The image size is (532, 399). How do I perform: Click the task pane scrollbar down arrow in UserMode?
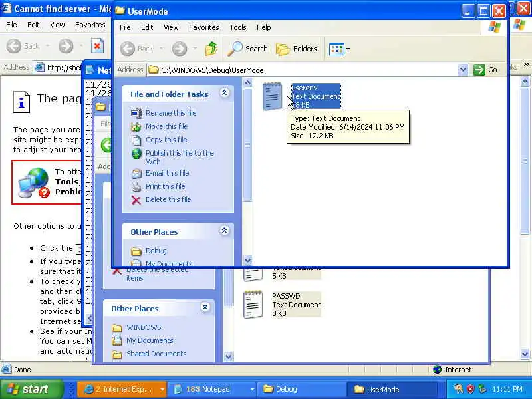pyautogui.click(x=248, y=260)
